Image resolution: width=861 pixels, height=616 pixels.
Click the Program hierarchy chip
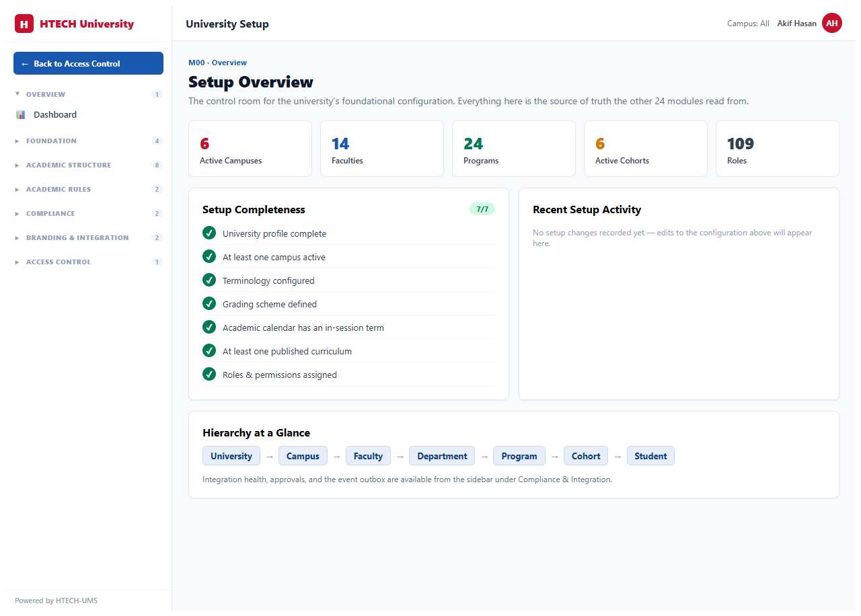coord(519,456)
